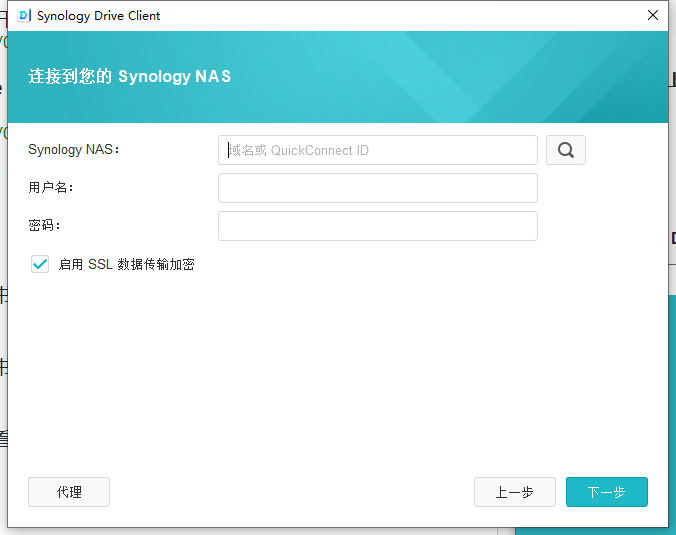The height and width of the screenshot is (535, 676).
Task: Click the Synology Drive logo in title bar
Action: point(24,16)
